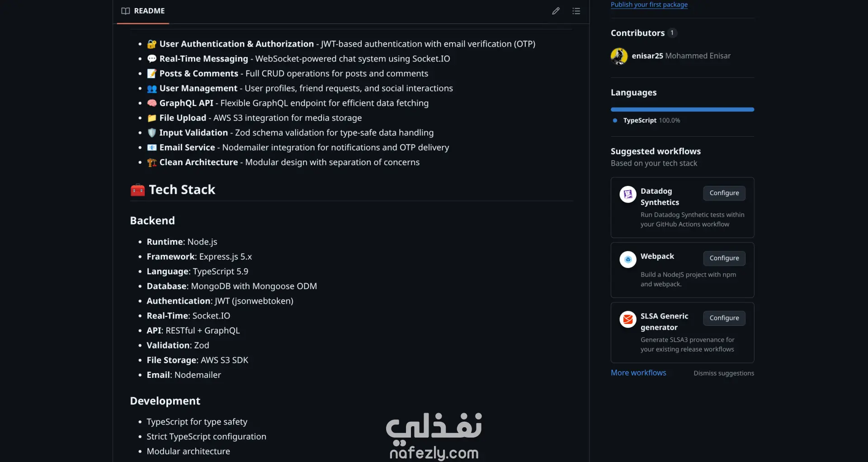Viewport: 868px width, 462px height.
Task: Configure the SLSA Generic generator workflow
Action: [x=724, y=318]
